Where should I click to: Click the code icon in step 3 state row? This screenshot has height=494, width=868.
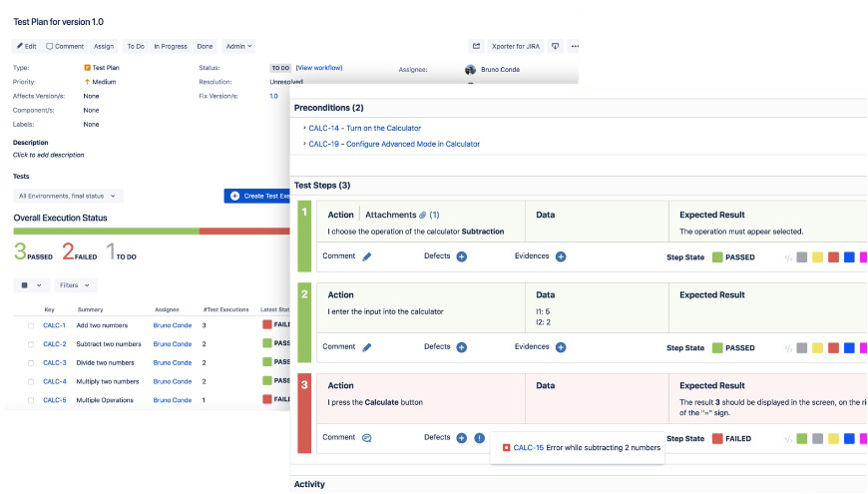788,439
